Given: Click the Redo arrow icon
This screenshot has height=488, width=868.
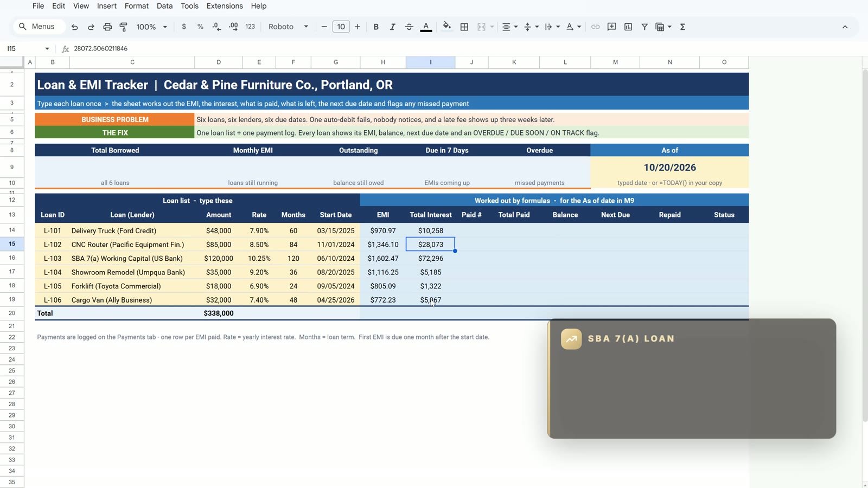Looking at the screenshot, I should tap(91, 27).
